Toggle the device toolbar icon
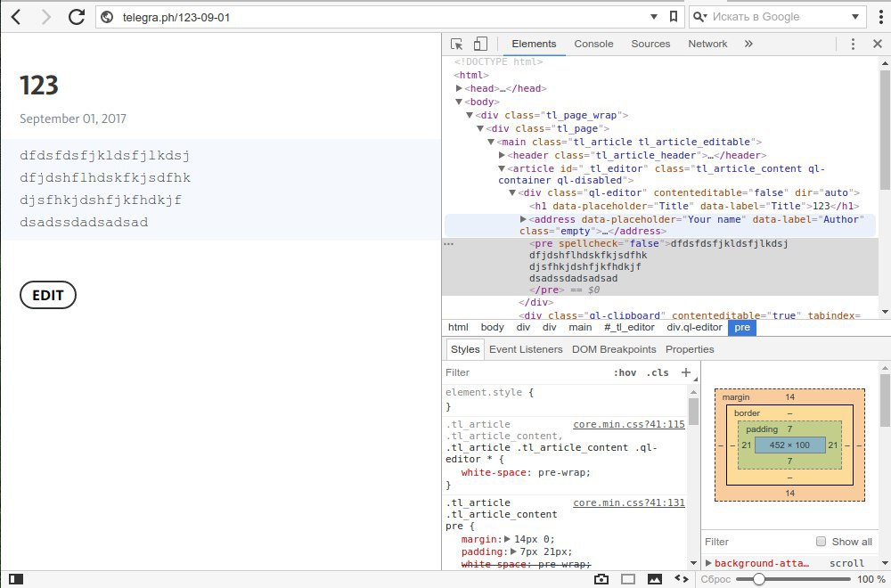Image resolution: width=891 pixels, height=588 pixels. point(480,44)
